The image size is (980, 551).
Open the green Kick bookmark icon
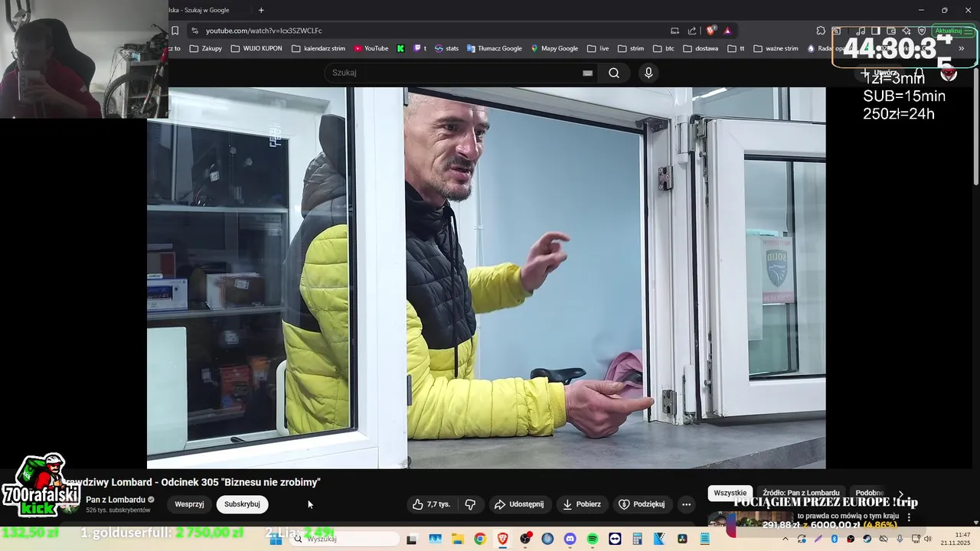400,48
